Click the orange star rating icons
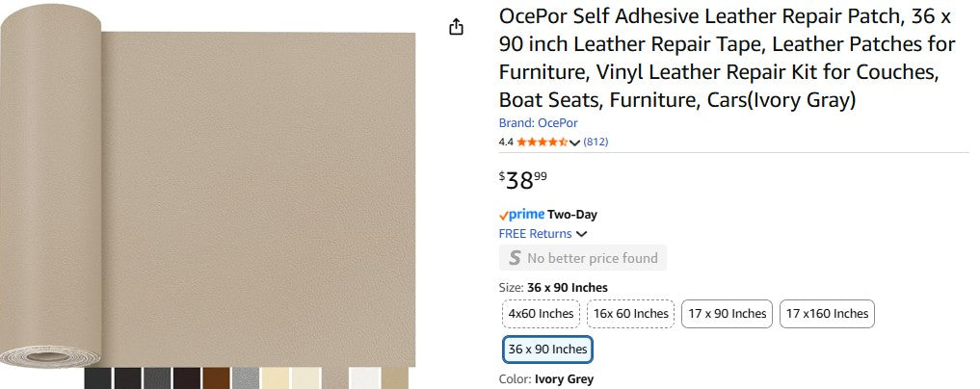Image resolution: width=980 pixels, height=389 pixels. [542, 142]
